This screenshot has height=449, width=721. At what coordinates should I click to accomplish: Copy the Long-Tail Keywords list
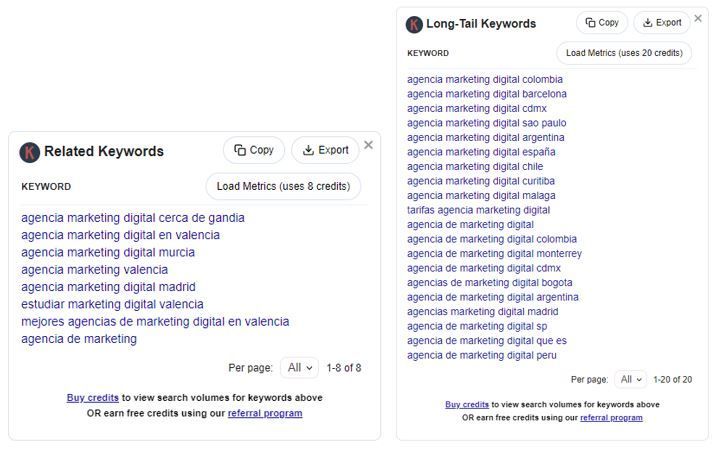pyautogui.click(x=601, y=23)
